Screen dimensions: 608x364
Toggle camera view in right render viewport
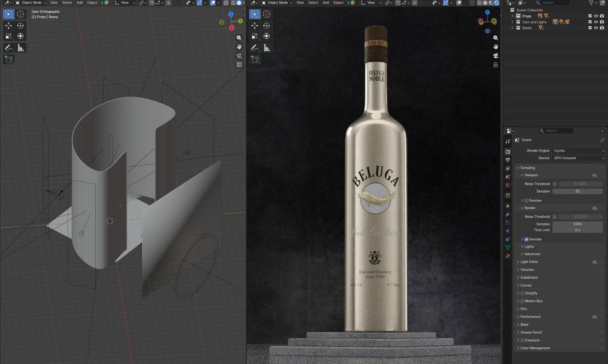pos(495,56)
